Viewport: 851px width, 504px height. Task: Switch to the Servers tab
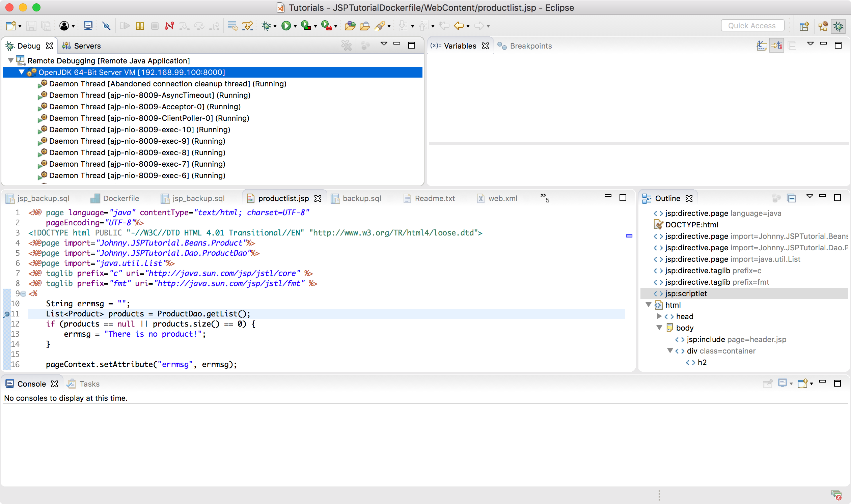coord(82,46)
